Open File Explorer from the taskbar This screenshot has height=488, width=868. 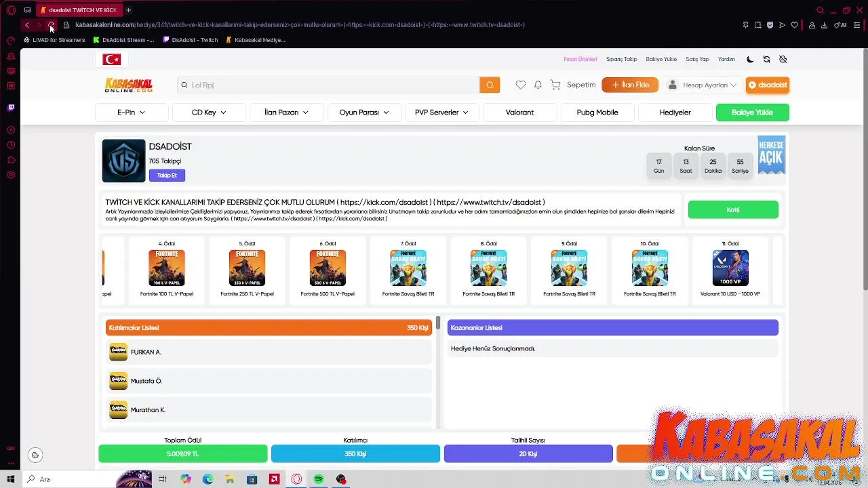pos(230,479)
